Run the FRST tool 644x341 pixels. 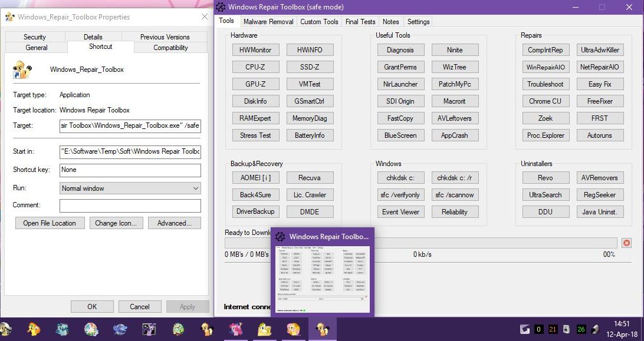click(600, 118)
